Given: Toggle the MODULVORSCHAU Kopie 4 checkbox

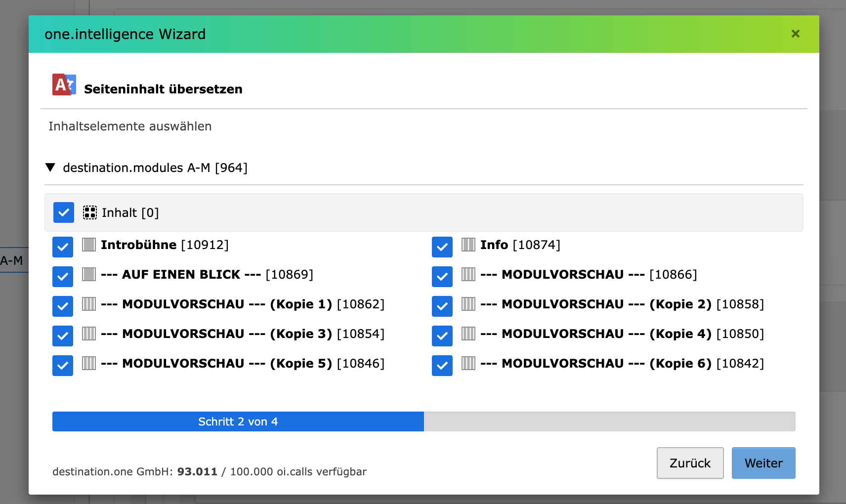Looking at the screenshot, I should 442,336.
